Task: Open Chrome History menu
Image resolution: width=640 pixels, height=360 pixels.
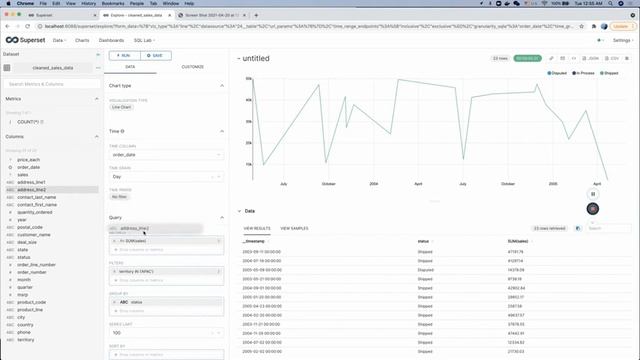Action: 88,3
